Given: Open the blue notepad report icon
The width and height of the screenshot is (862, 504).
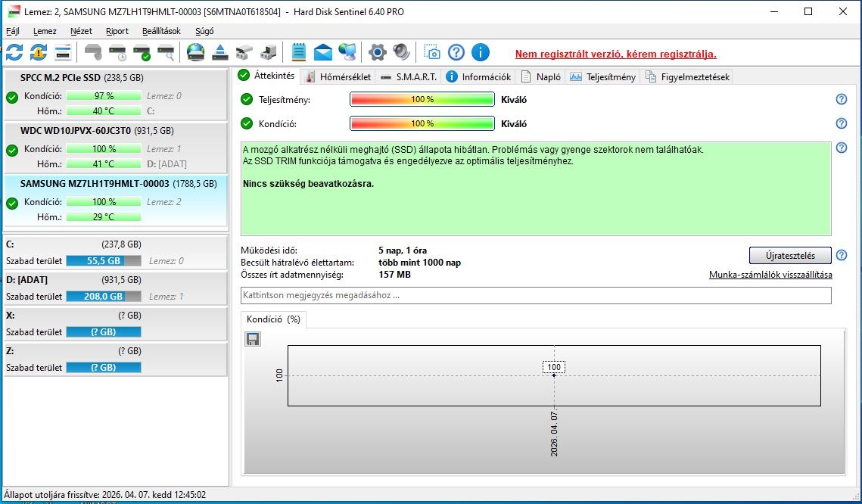Looking at the screenshot, I should 298,53.
